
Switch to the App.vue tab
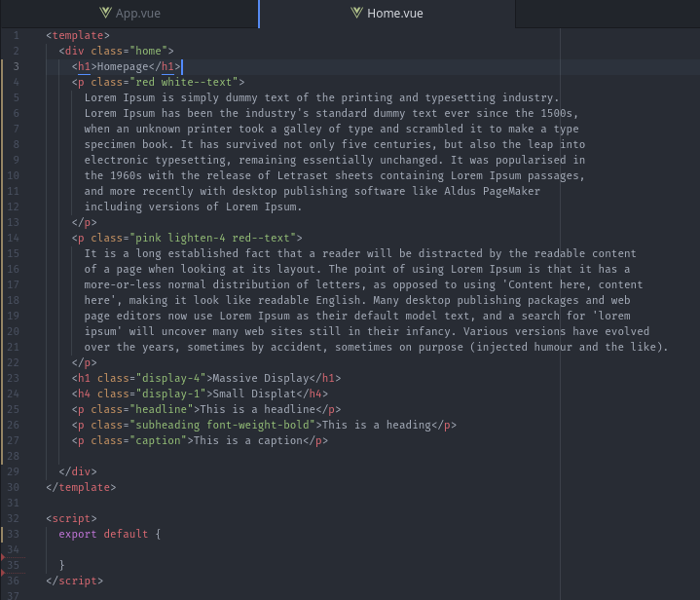pos(129,14)
